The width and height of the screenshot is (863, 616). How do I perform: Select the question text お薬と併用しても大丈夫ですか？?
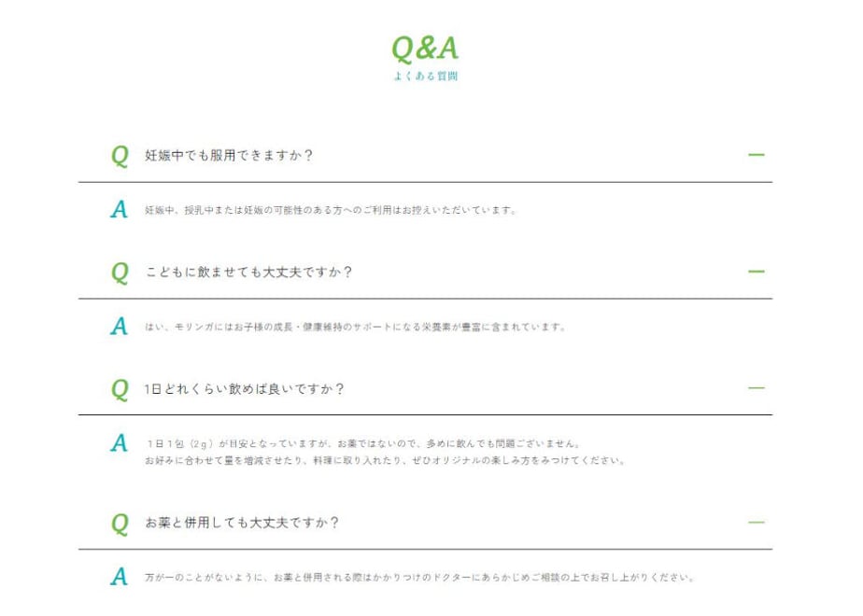(x=242, y=523)
